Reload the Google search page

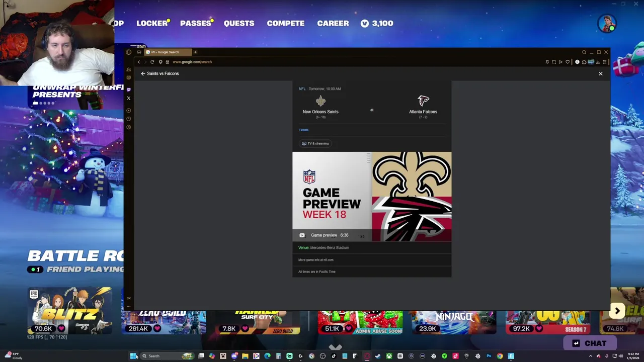point(152,62)
